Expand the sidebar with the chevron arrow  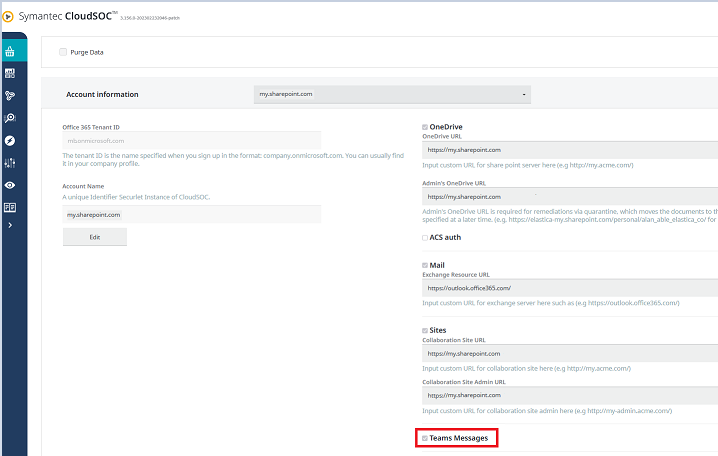[x=10, y=225]
